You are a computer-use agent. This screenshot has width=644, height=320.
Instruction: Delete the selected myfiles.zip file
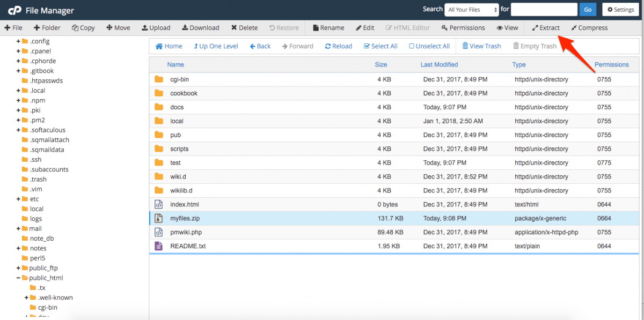(x=244, y=27)
